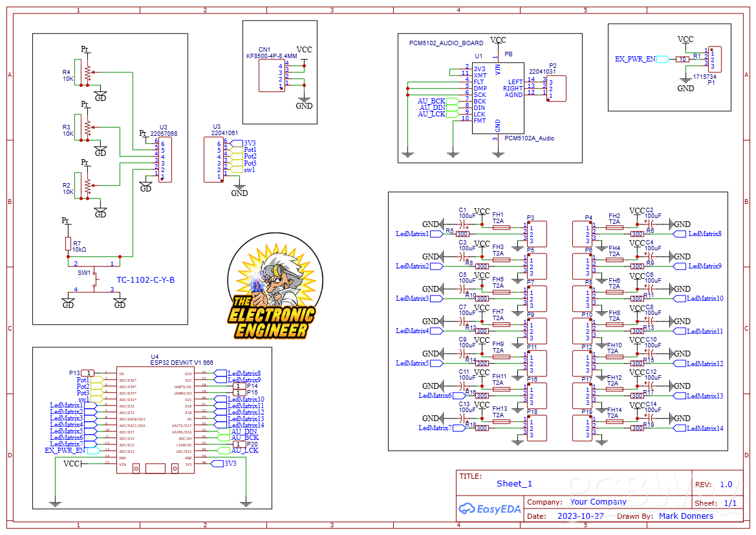The image size is (756, 535).
Task: Select the CN1 KF8500-4P connector symbol
Action: pyautogui.click(x=272, y=75)
